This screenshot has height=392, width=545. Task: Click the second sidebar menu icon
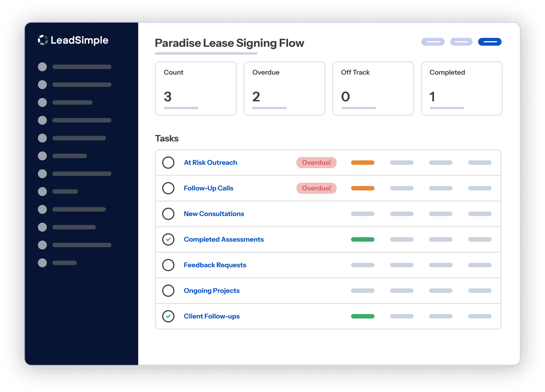coord(42,85)
